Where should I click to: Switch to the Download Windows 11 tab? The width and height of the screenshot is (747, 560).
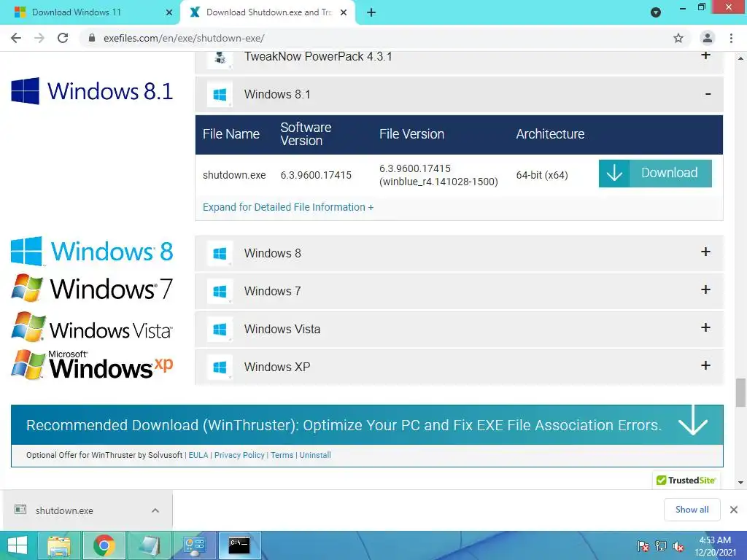pyautogui.click(x=90, y=12)
